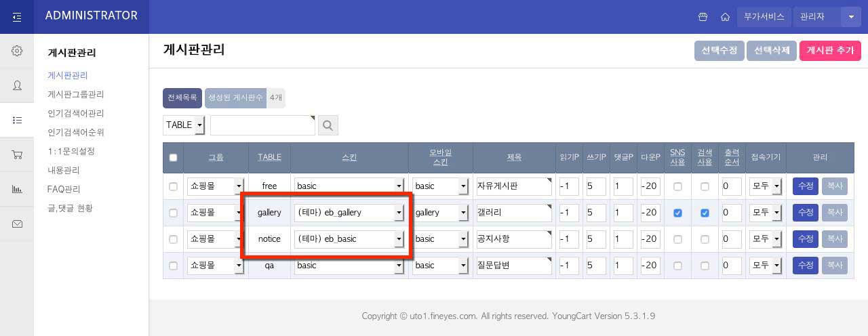Open member management via the user icon
This screenshot has height=336, width=868.
(x=17, y=85)
